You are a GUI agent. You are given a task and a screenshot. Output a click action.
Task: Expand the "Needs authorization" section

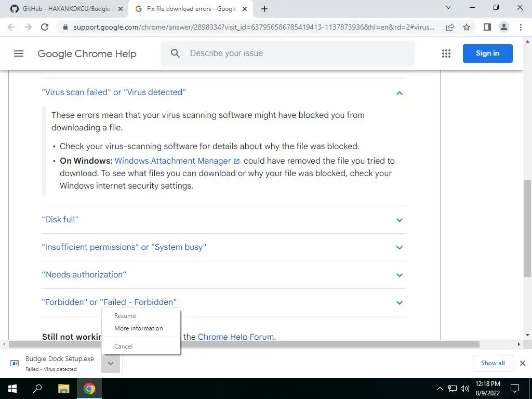223,274
